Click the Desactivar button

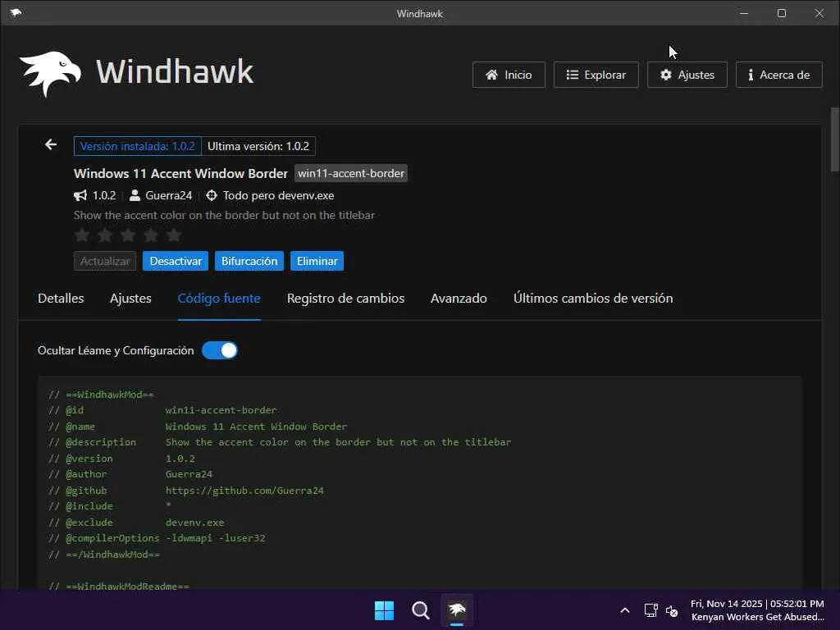point(176,261)
